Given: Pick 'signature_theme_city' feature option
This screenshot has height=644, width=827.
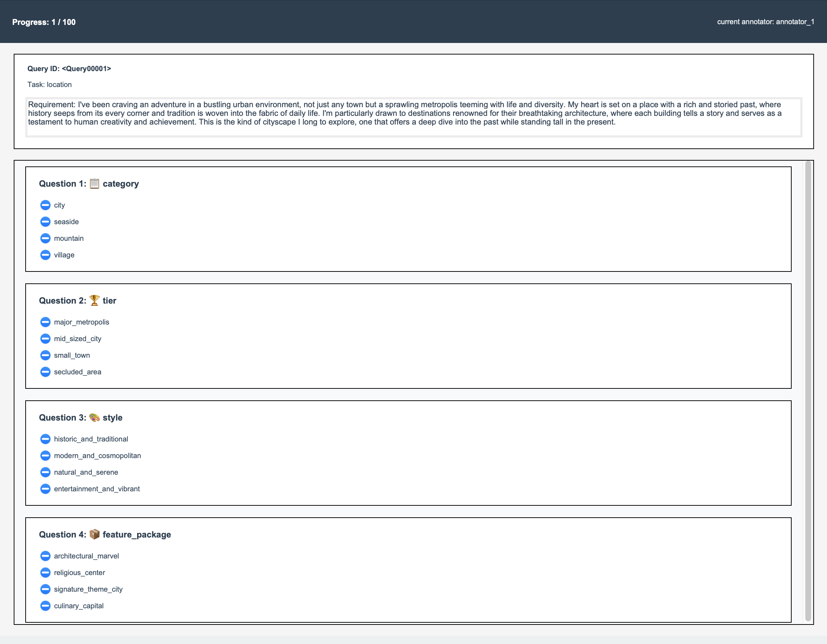Looking at the screenshot, I should pos(45,589).
